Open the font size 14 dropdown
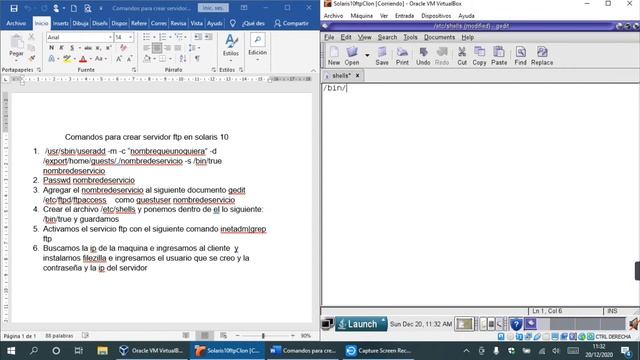The width and height of the screenshot is (640, 360). point(131,38)
